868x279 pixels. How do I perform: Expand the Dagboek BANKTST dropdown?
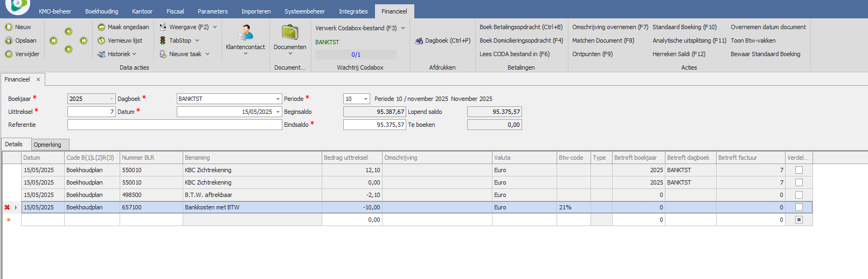pyautogui.click(x=278, y=99)
